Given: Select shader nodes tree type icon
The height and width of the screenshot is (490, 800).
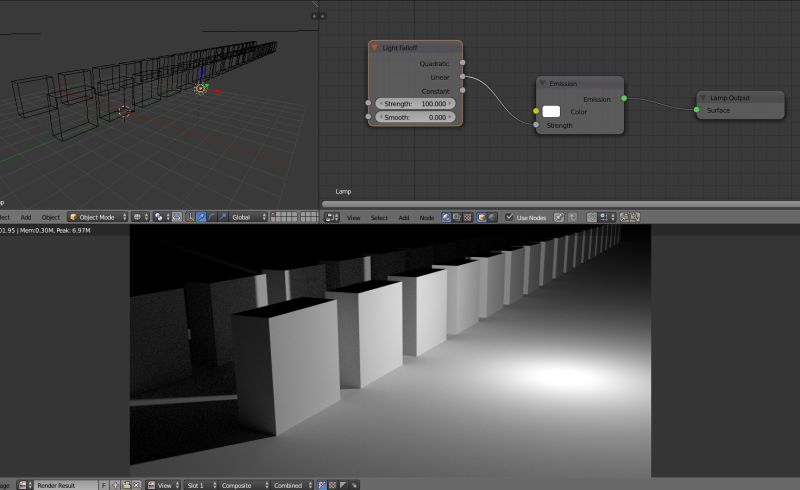Looking at the screenshot, I should 446,217.
